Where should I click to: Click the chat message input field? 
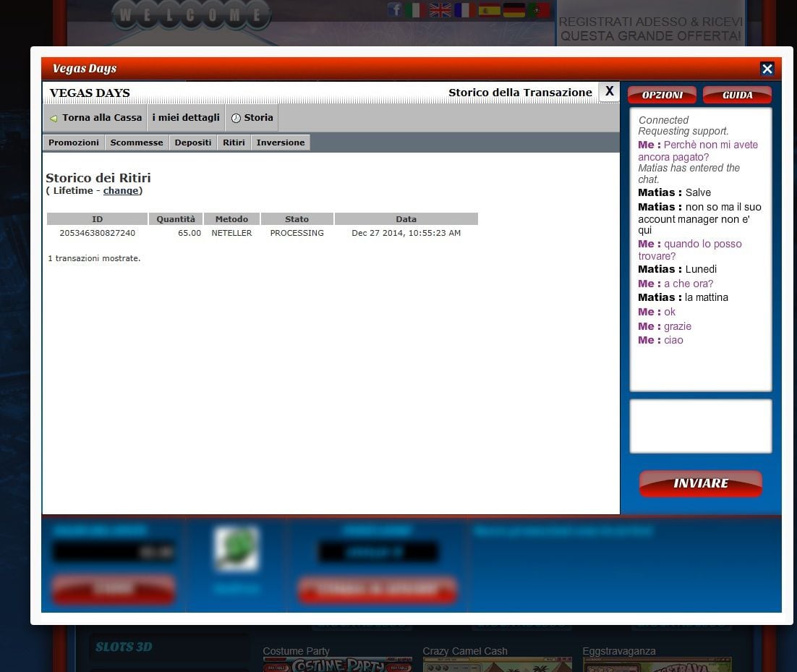click(700, 426)
